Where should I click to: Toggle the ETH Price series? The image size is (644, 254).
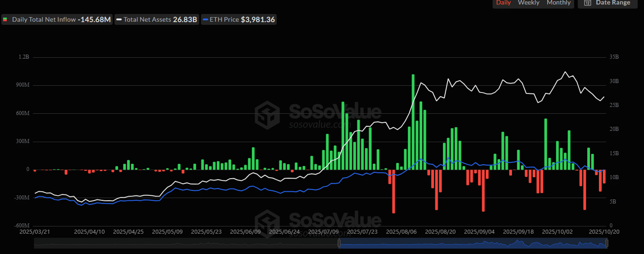[239, 20]
